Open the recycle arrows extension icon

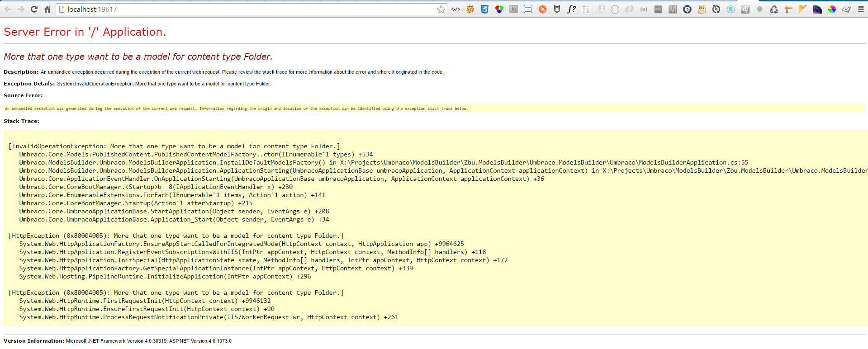774,9
